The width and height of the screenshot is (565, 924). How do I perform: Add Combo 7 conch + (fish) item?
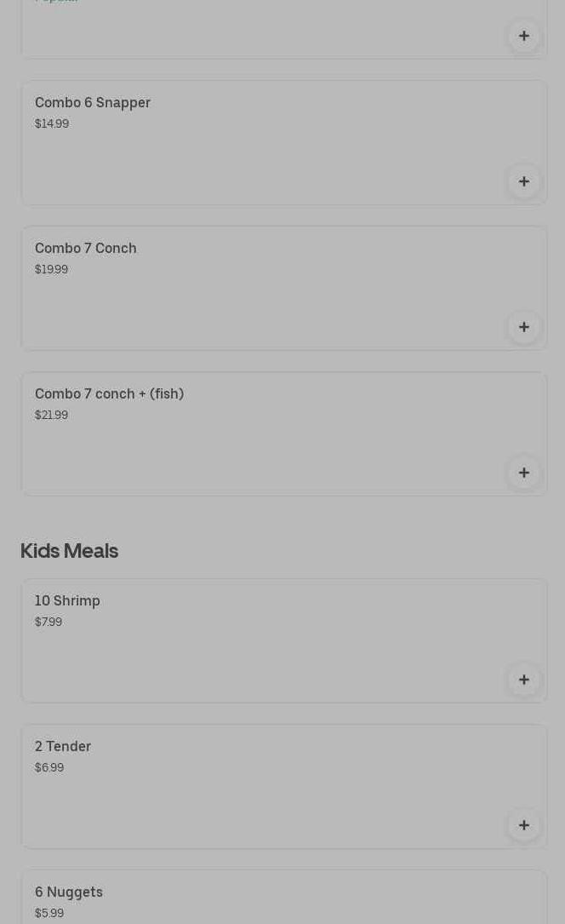[x=524, y=473]
